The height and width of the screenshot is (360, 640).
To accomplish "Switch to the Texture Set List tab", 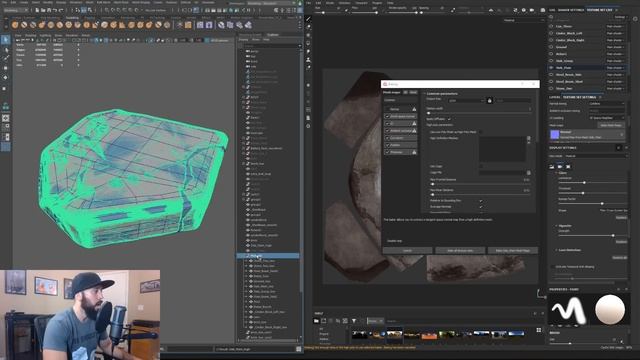I will pos(600,10).
